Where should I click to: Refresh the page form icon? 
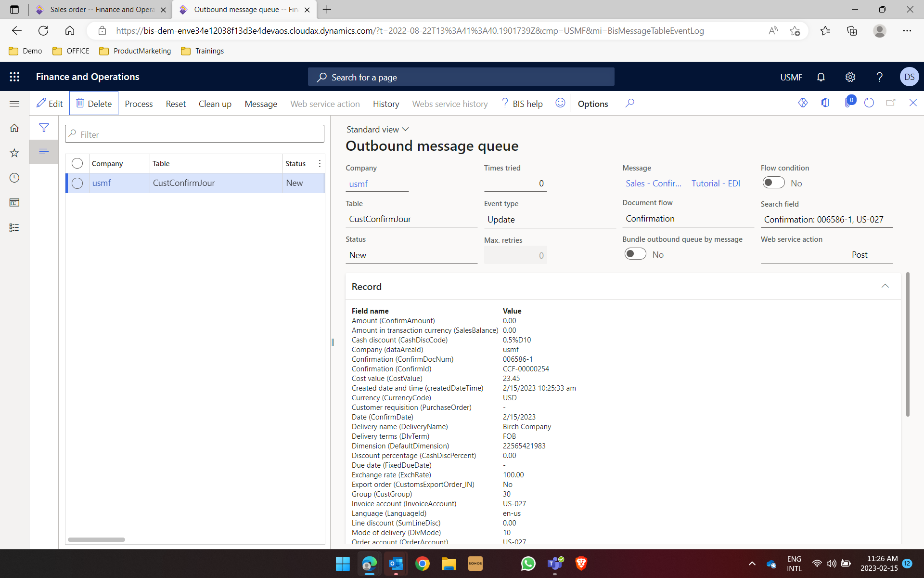coord(869,103)
